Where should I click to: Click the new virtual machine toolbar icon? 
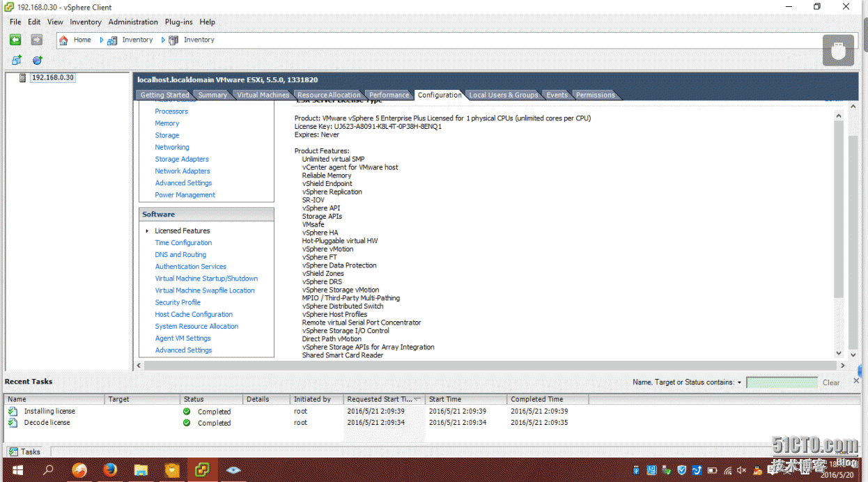coord(17,61)
